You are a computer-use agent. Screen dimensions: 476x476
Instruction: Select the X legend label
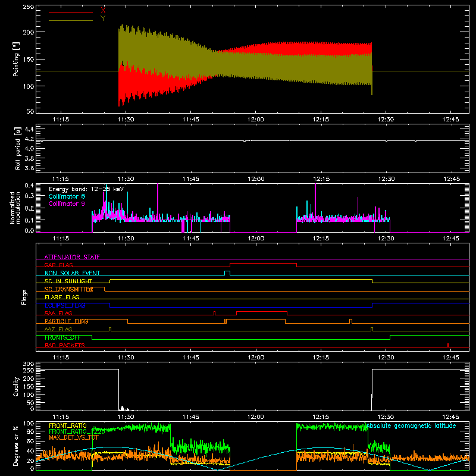click(103, 11)
